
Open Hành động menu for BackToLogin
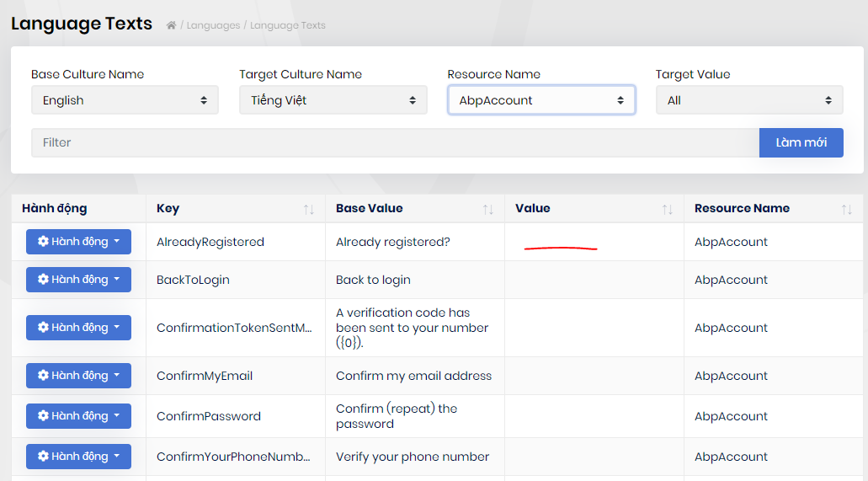click(78, 280)
